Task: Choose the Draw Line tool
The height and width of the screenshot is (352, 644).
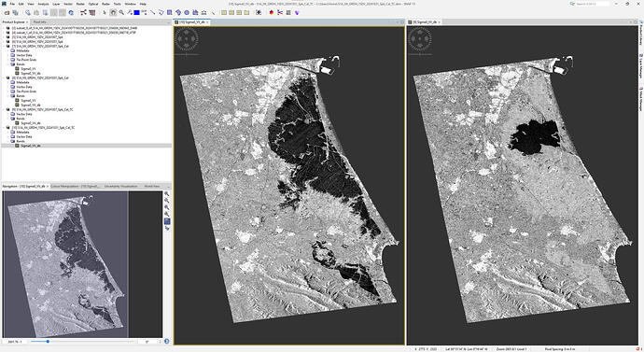Action: (152, 13)
